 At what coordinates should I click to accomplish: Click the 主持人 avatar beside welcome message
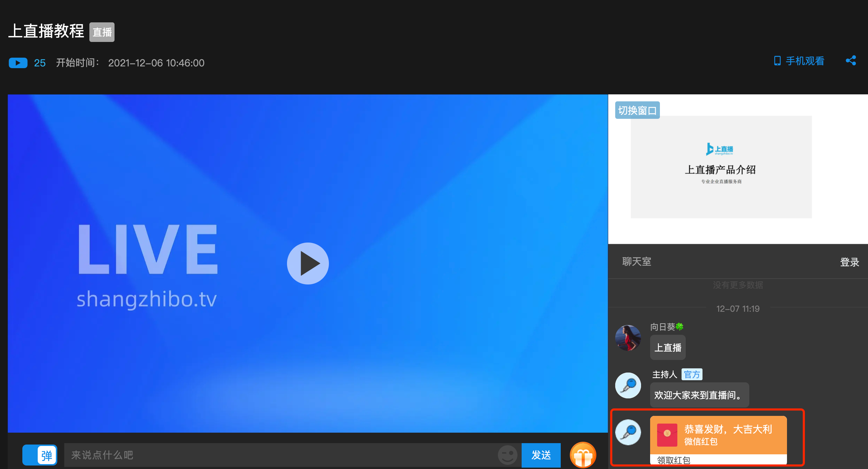(628, 385)
